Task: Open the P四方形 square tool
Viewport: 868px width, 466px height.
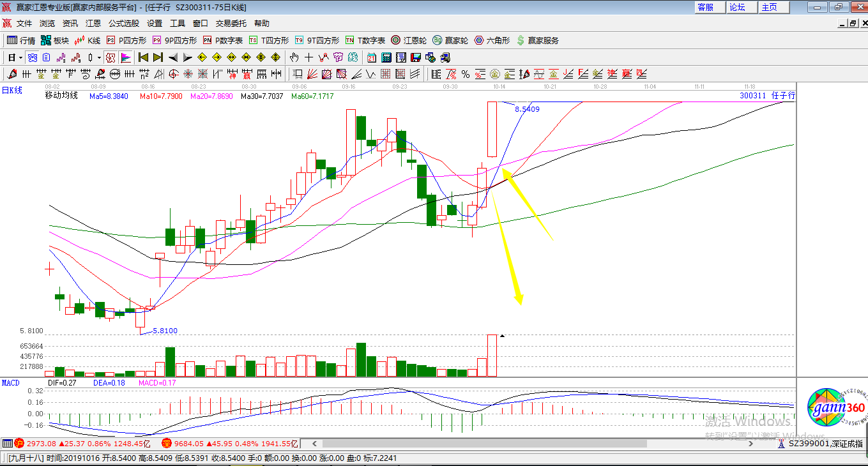Action: tap(126, 40)
